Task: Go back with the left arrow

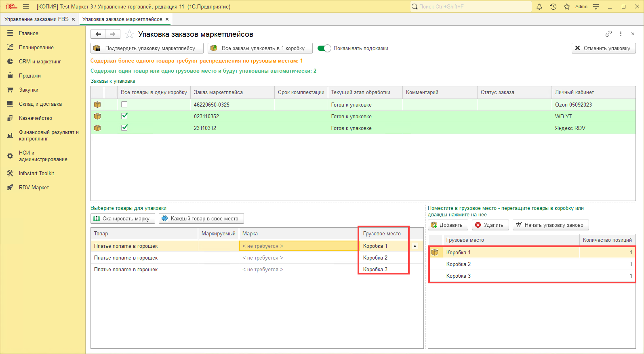Action: click(x=98, y=34)
